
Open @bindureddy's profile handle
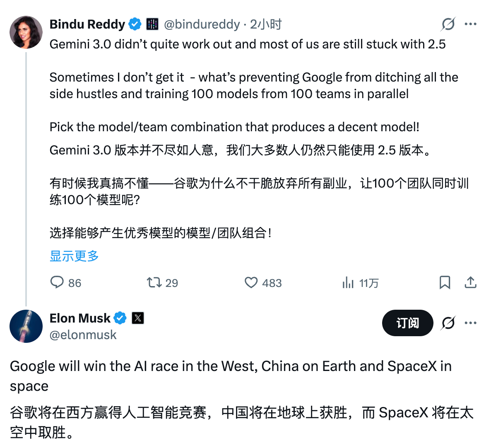pyautogui.click(x=202, y=24)
